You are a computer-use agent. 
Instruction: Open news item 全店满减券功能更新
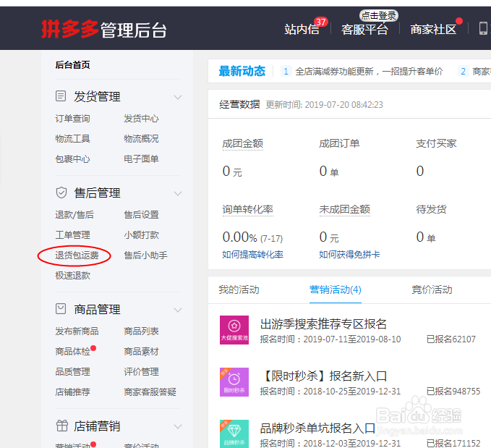(x=370, y=72)
